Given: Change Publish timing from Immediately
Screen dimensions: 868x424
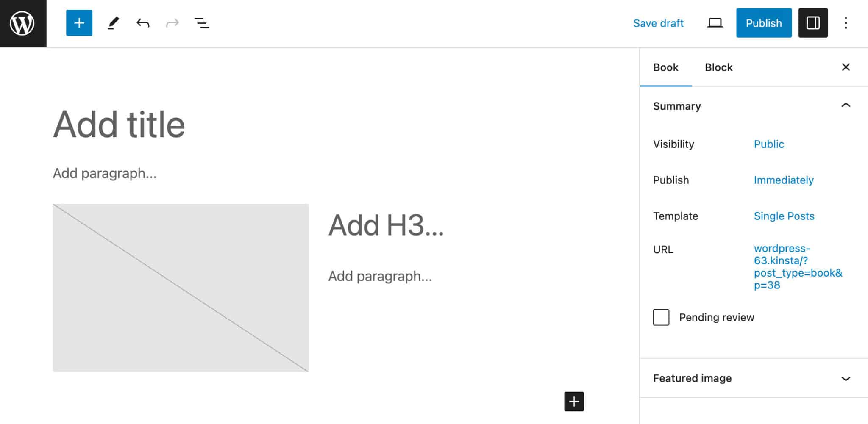Looking at the screenshot, I should [784, 180].
